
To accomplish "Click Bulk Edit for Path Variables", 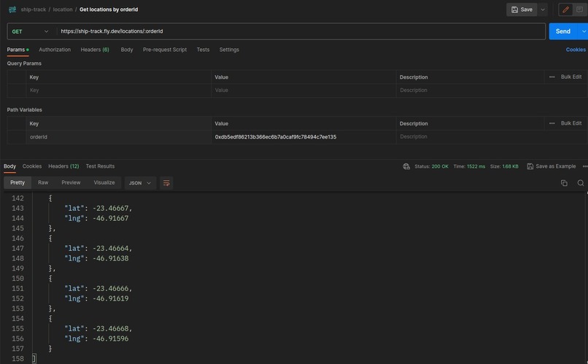I will click(571, 123).
